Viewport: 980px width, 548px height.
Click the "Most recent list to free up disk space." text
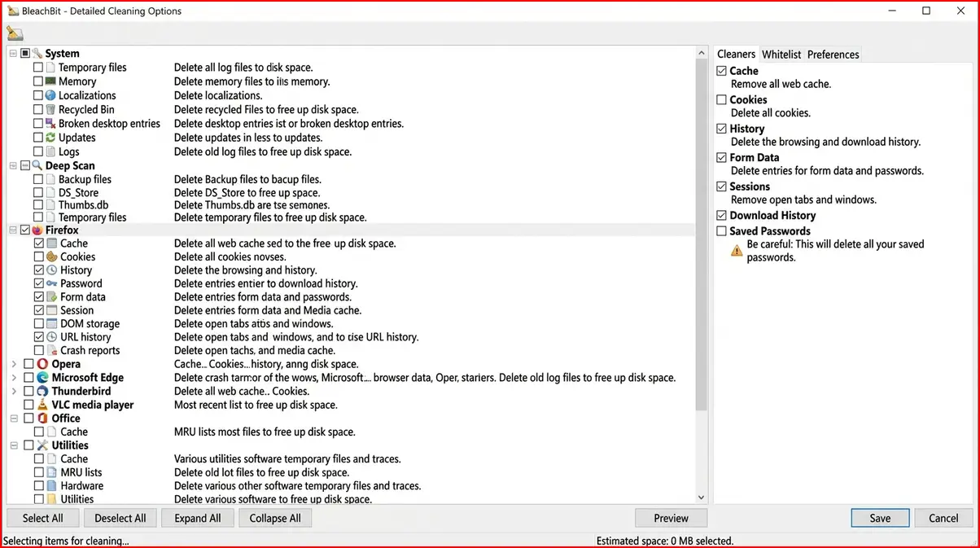coord(256,405)
